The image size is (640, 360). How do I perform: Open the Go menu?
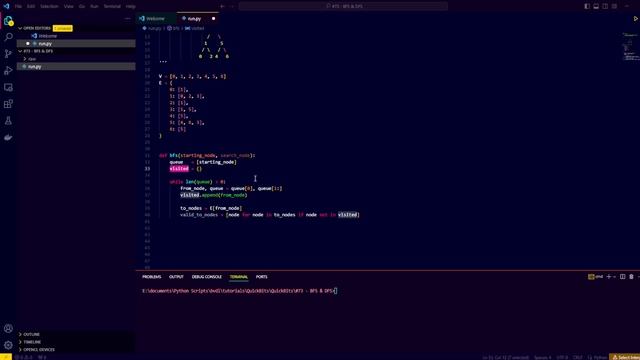82,7
